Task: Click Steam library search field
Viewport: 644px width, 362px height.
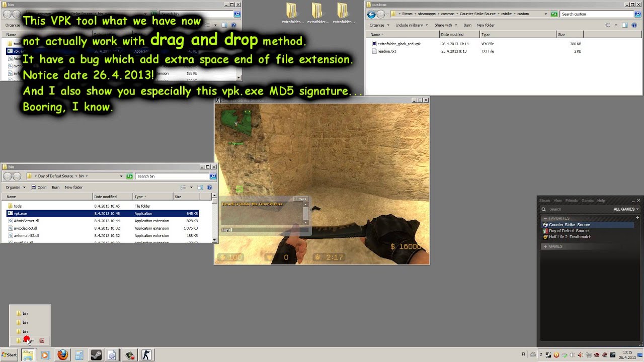Action: pos(576,209)
